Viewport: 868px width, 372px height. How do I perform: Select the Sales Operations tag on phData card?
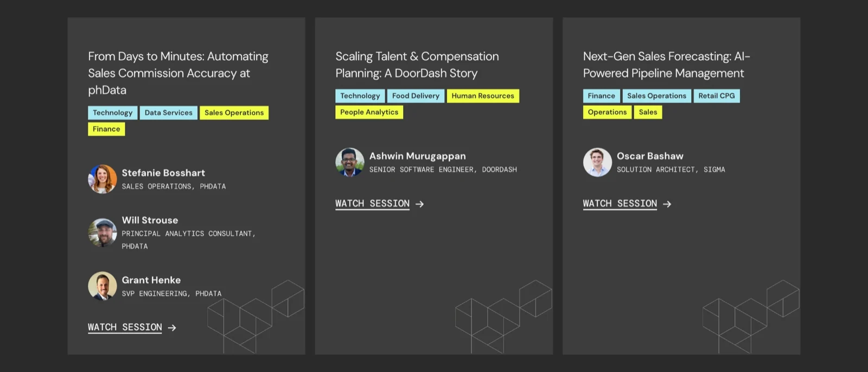[234, 113]
